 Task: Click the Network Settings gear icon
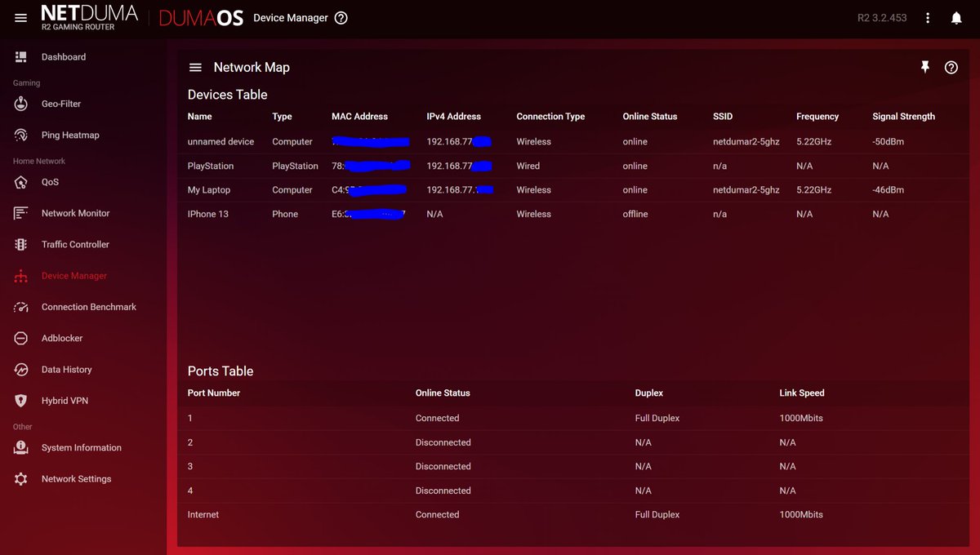click(21, 479)
